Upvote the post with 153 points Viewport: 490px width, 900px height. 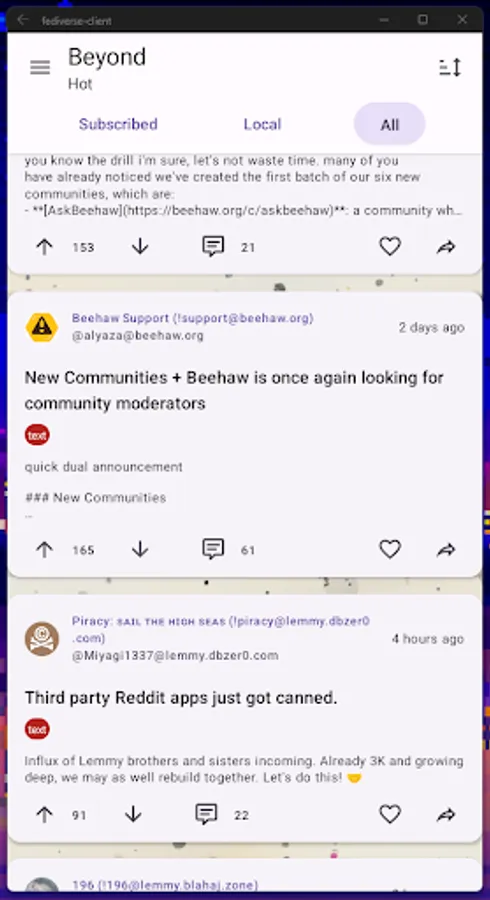click(44, 247)
